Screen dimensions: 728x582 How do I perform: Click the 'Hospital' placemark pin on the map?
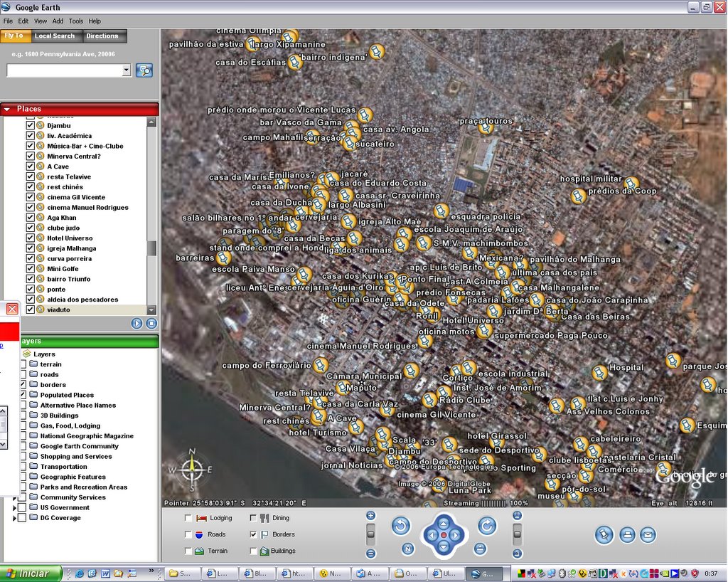click(599, 373)
